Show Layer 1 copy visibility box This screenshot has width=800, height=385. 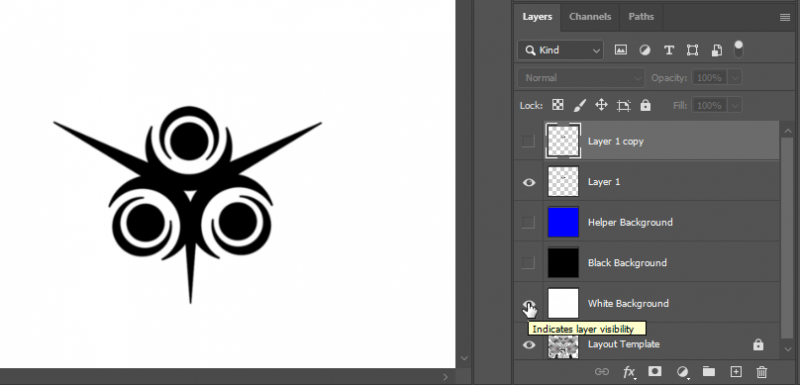coord(529,141)
